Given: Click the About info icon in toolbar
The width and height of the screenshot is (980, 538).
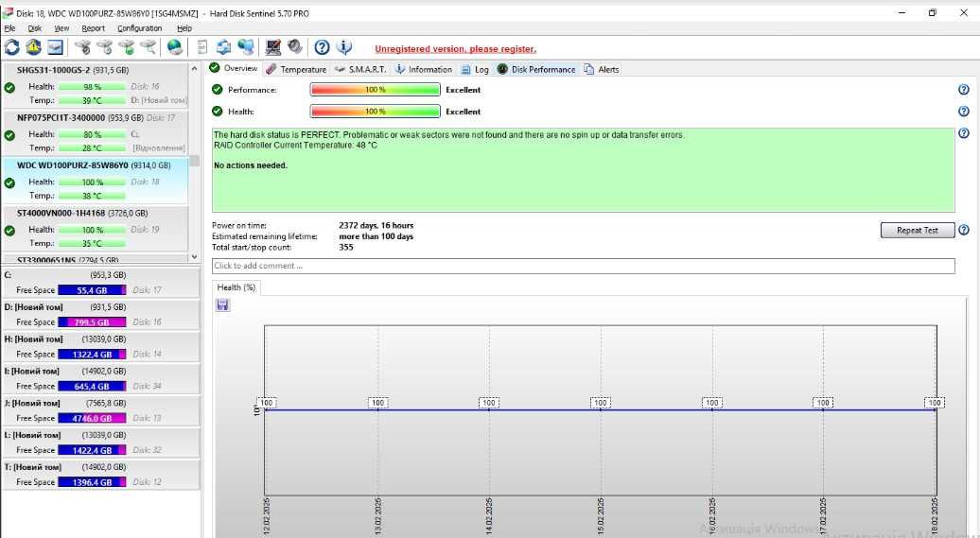Looking at the screenshot, I should pyautogui.click(x=344, y=47).
